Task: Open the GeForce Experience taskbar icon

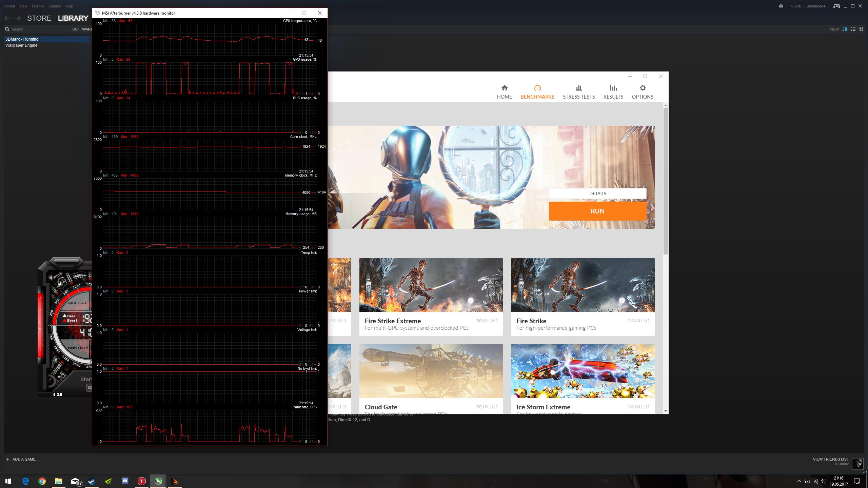Action: [x=108, y=481]
